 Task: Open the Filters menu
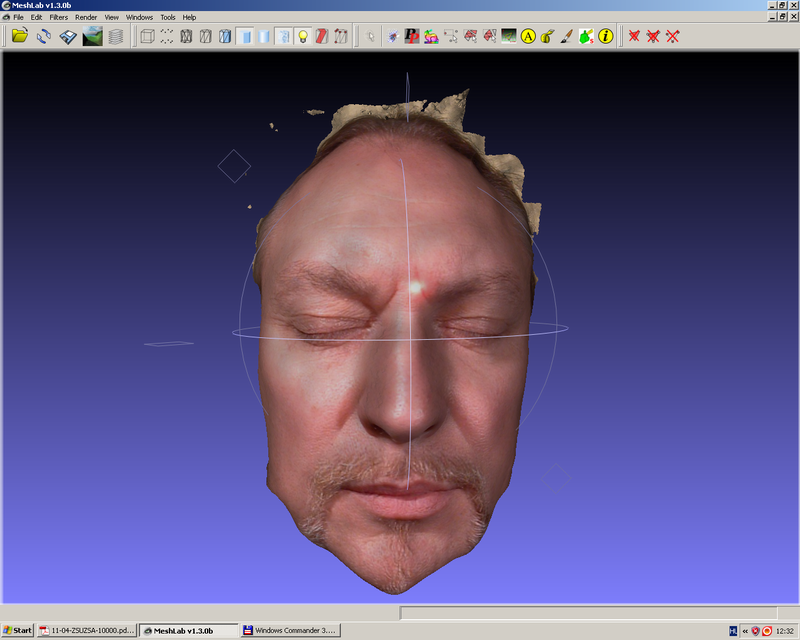click(x=58, y=17)
